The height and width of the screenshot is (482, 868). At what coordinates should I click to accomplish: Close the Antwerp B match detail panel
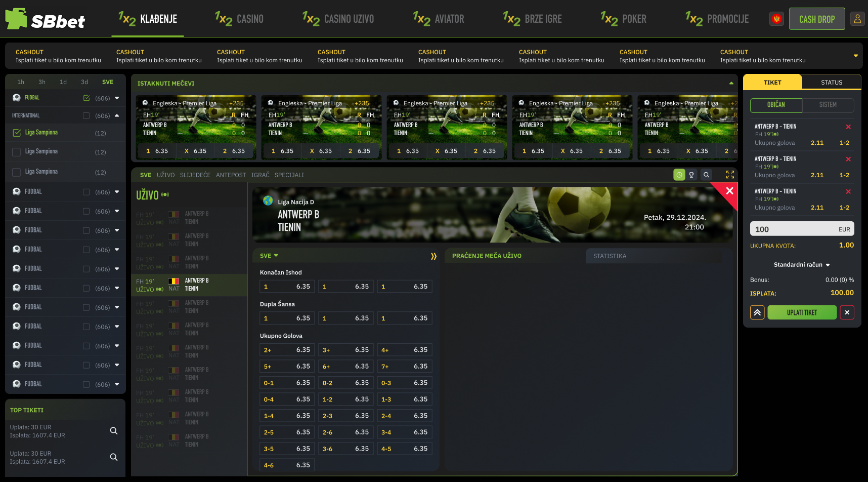pos(729,191)
